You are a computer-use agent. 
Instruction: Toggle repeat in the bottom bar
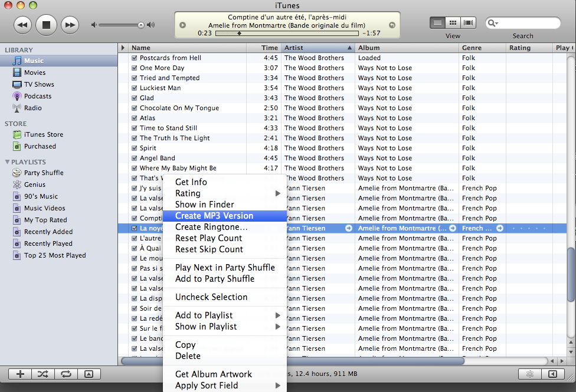point(66,374)
